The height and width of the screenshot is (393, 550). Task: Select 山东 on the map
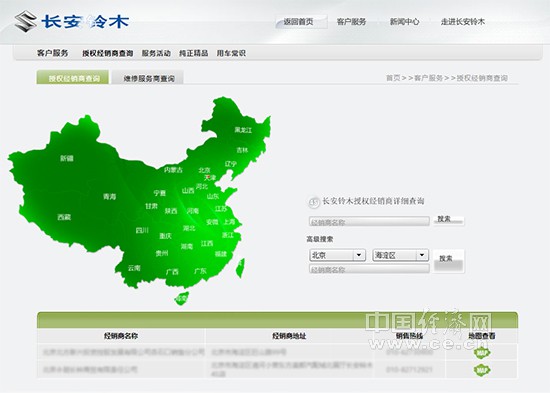(x=213, y=196)
